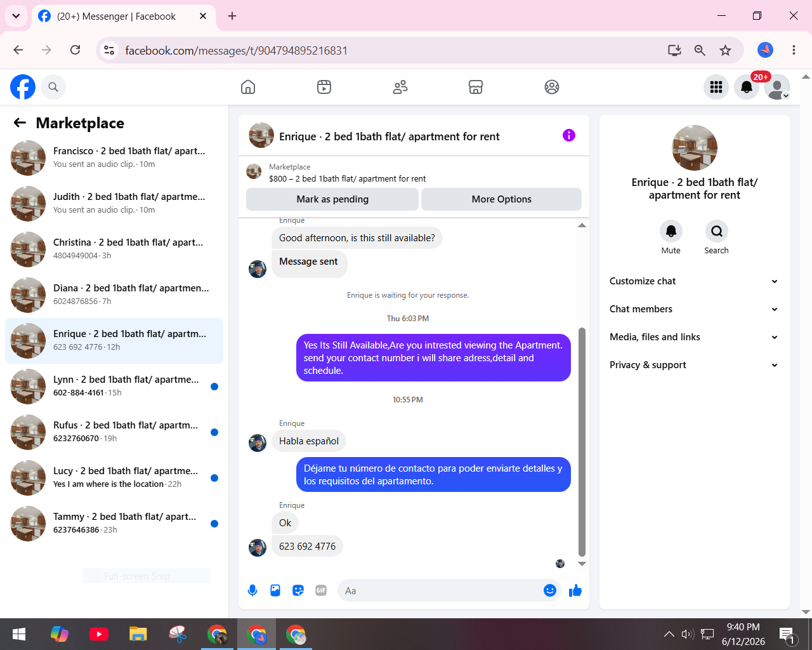Viewport: 812px width, 650px height.
Task: Click Enrique's avatar beside 623 692 4776
Action: point(258,548)
